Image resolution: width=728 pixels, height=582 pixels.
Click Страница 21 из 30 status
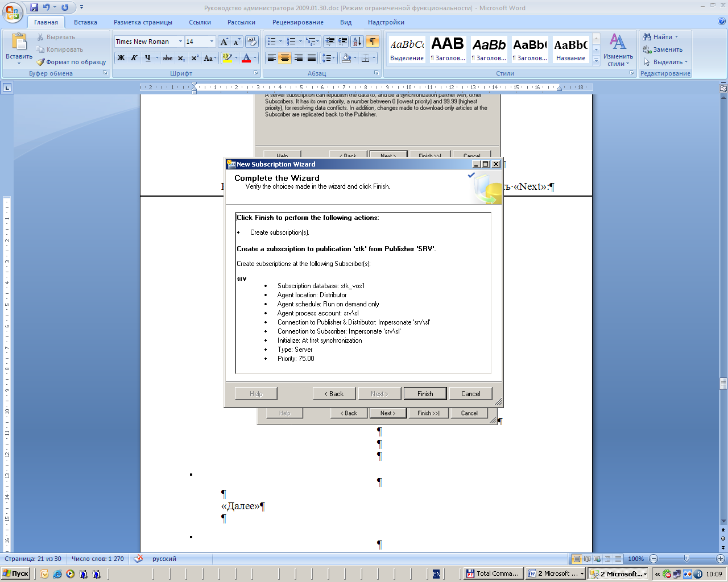click(33, 559)
